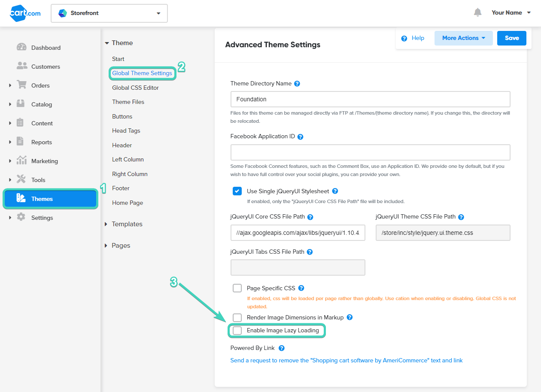The image size is (541, 392).
Task: Open the More Actions dropdown
Action: pos(464,38)
